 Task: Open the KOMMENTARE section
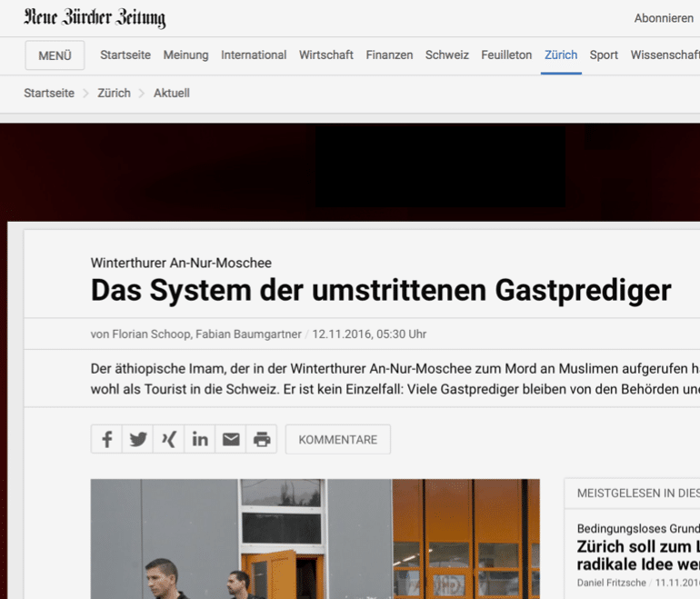tap(337, 440)
